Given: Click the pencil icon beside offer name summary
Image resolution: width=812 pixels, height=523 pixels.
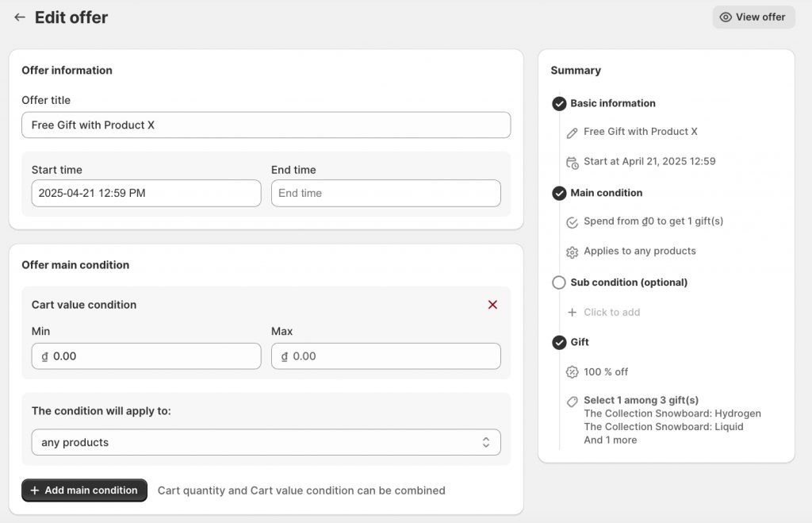Looking at the screenshot, I should [573, 133].
